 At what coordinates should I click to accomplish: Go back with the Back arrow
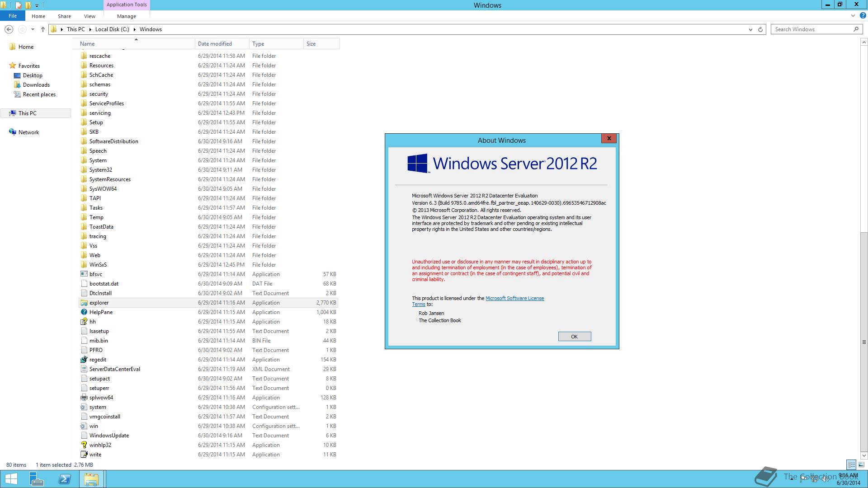(x=9, y=29)
